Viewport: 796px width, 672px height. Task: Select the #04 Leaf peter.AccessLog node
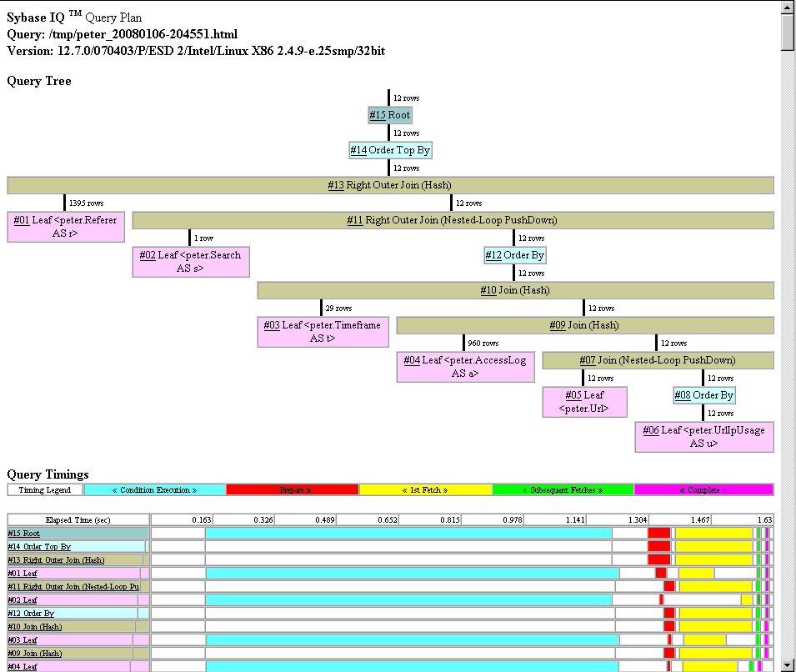(x=412, y=360)
